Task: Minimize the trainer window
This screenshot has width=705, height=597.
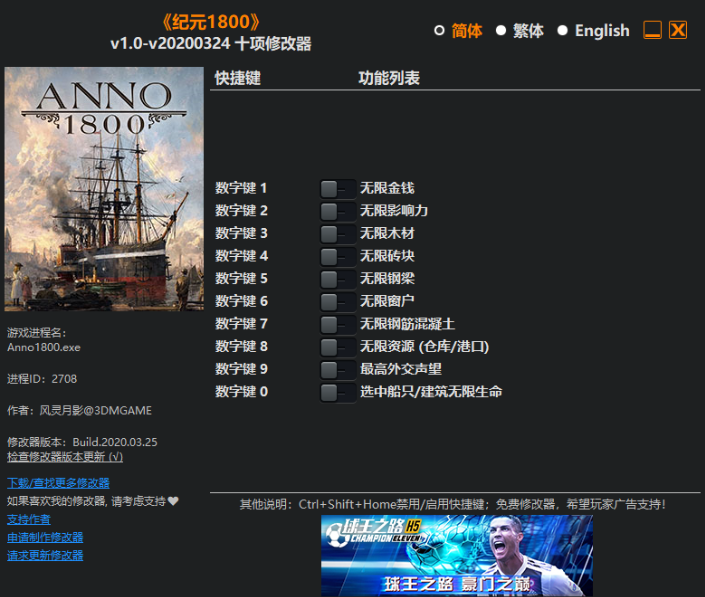Action: pos(652,30)
